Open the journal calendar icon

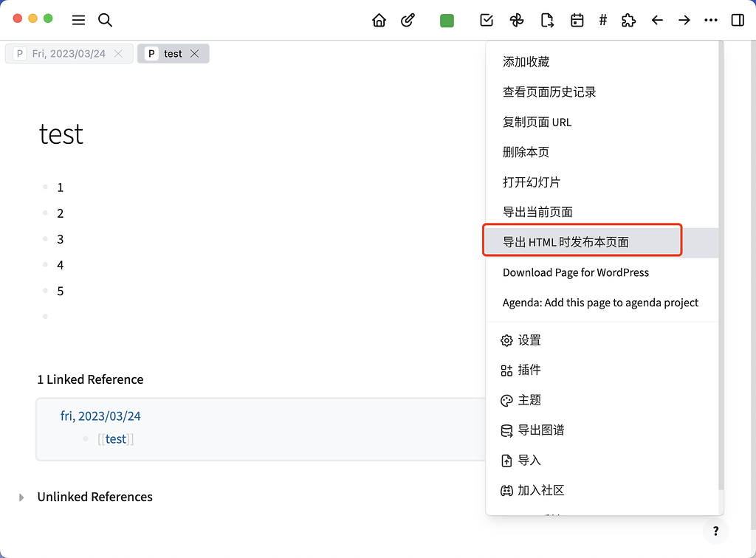coord(577,20)
